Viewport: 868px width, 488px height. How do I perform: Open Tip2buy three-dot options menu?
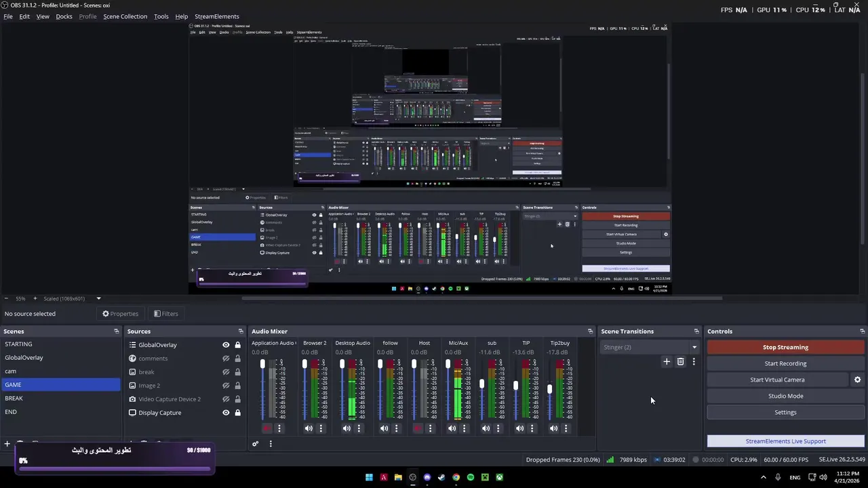coord(566,428)
